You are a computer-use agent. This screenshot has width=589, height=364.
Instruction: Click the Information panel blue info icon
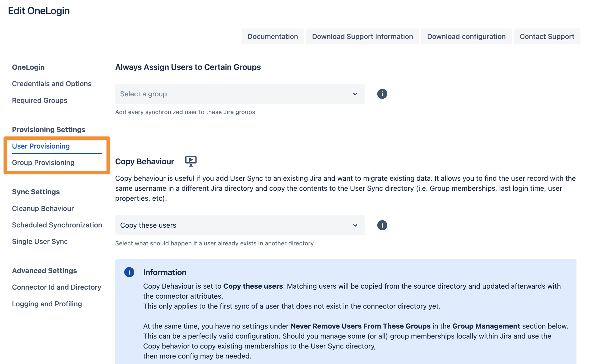(x=129, y=272)
